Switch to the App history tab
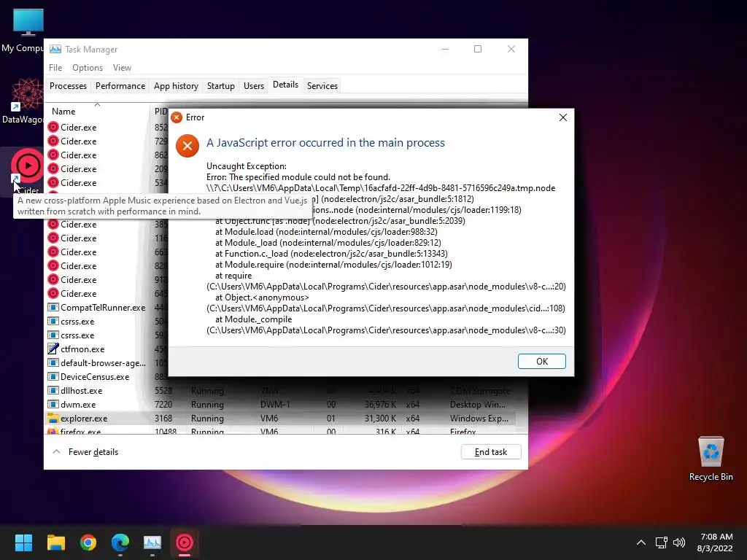Screen dimensions: 747x560 click(x=176, y=86)
